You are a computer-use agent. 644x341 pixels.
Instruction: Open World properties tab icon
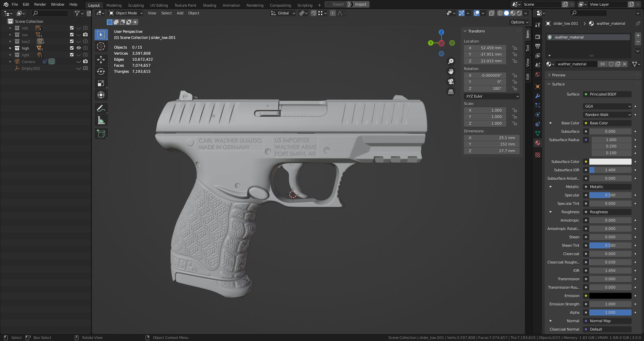pyautogui.click(x=538, y=74)
